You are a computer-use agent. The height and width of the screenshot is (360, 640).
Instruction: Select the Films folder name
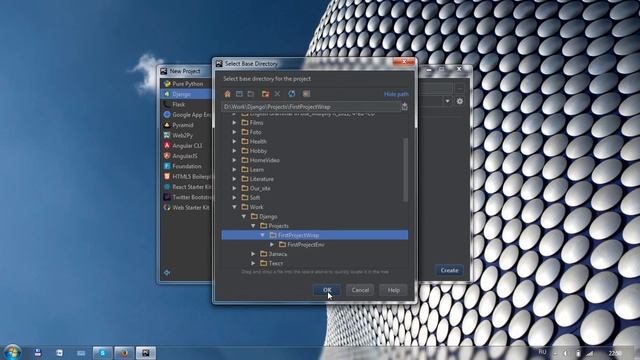point(256,122)
